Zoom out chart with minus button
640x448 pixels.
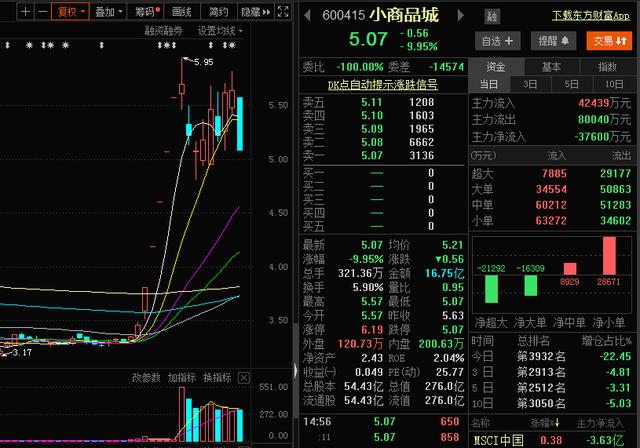[42, 11]
